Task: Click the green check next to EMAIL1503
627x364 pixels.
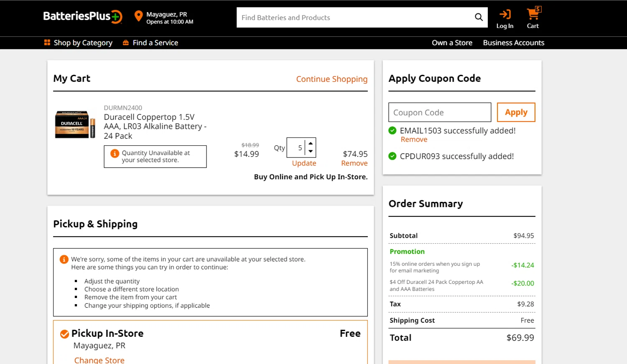Action: pyautogui.click(x=392, y=130)
